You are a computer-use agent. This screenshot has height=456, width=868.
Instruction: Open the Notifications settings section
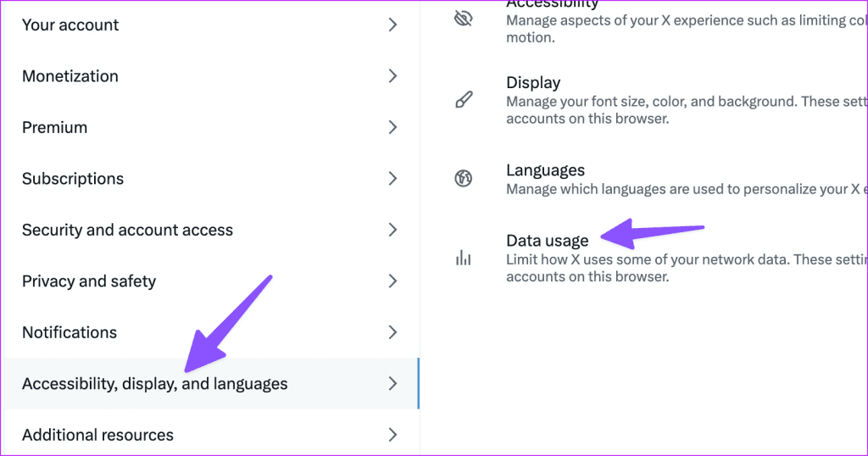pos(210,332)
